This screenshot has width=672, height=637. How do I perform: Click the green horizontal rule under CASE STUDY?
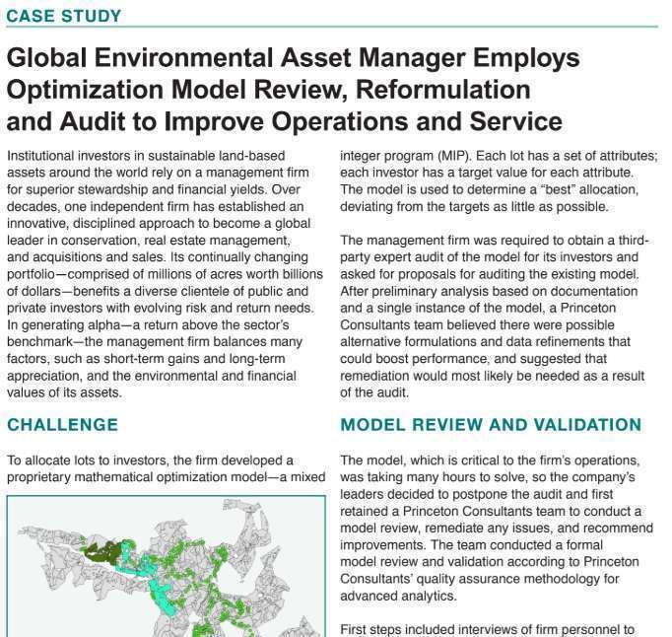point(332,27)
